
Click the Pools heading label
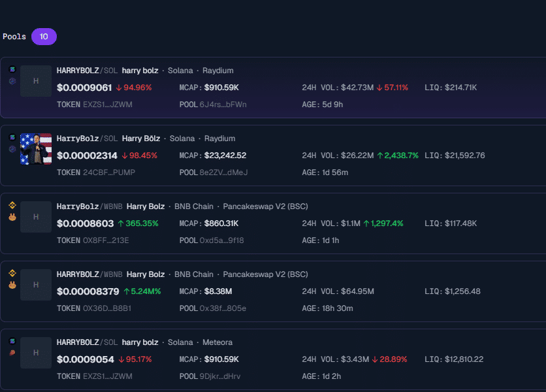pyautogui.click(x=14, y=37)
